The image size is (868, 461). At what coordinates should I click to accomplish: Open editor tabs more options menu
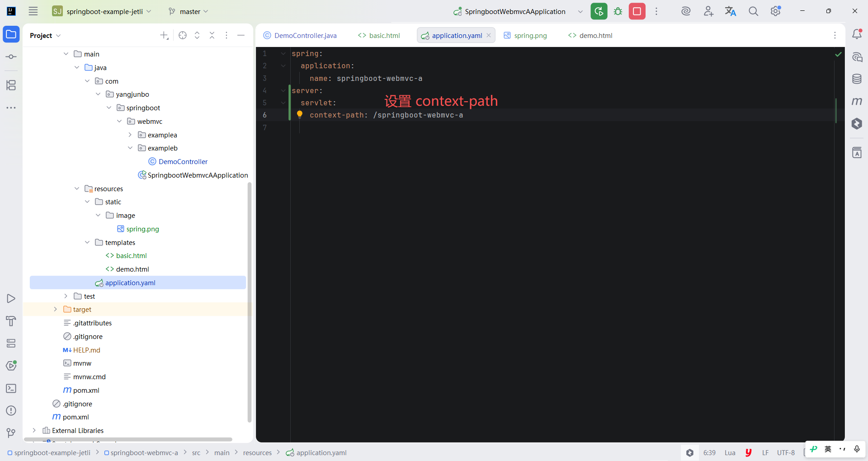click(x=835, y=35)
